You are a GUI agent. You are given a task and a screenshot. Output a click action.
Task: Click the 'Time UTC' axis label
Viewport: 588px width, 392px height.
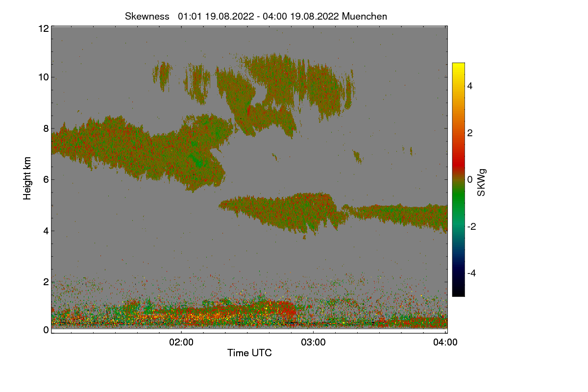[249, 353]
